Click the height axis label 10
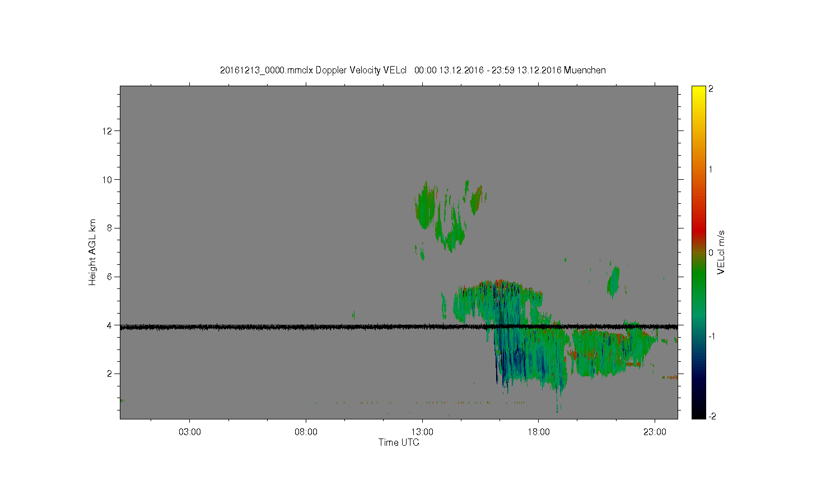This screenshot has height=504, width=840. point(108,180)
